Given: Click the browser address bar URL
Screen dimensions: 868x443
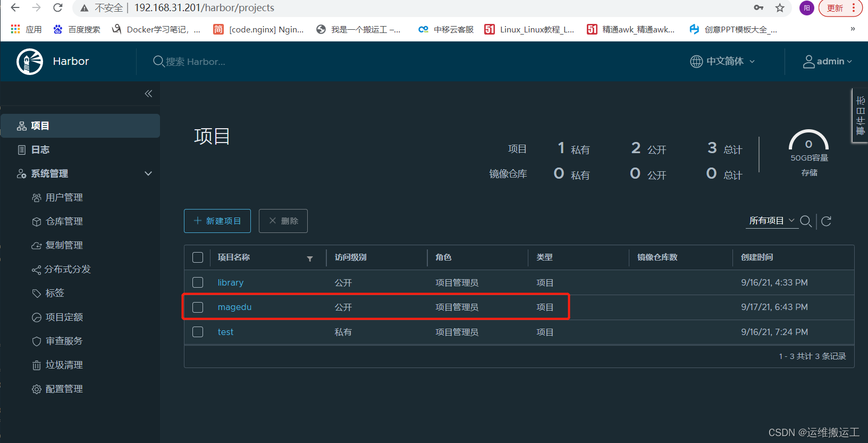Looking at the screenshot, I should [204, 8].
